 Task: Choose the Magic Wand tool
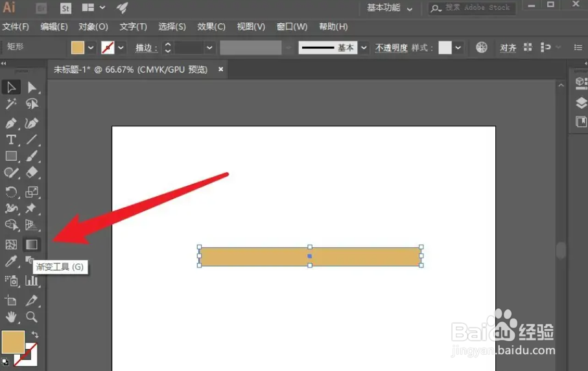click(x=11, y=104)
